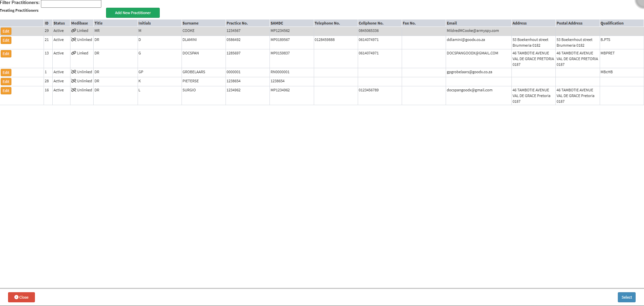Click SAMDC number RN0000001
This screenshot has height=306, width=644.
tap(280, 72)
